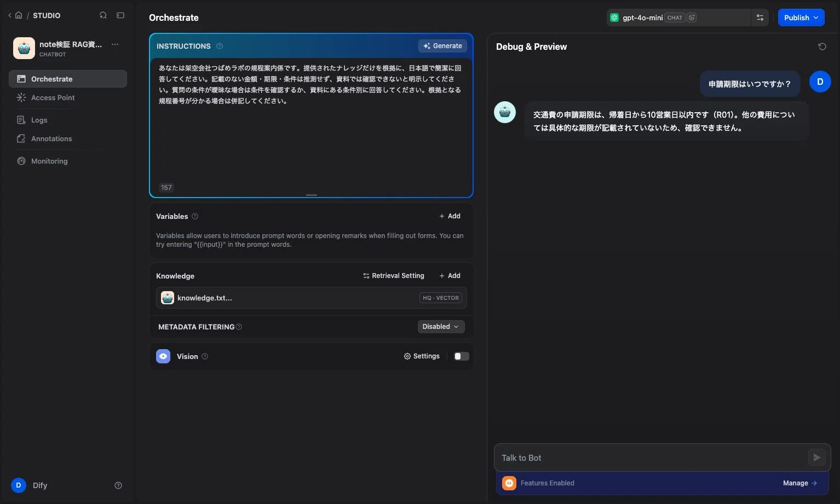The image size is (840, 504).
Task: Click the headset icon next to STUDIO
Action: tap(103, 15)
